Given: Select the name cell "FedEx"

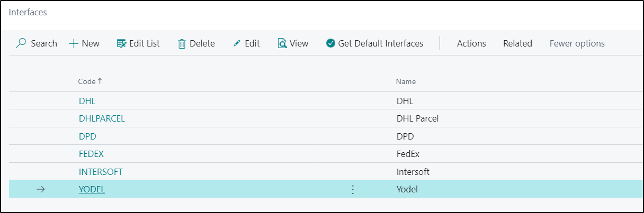Looking at the screenshot, I should tap(408, 154).
